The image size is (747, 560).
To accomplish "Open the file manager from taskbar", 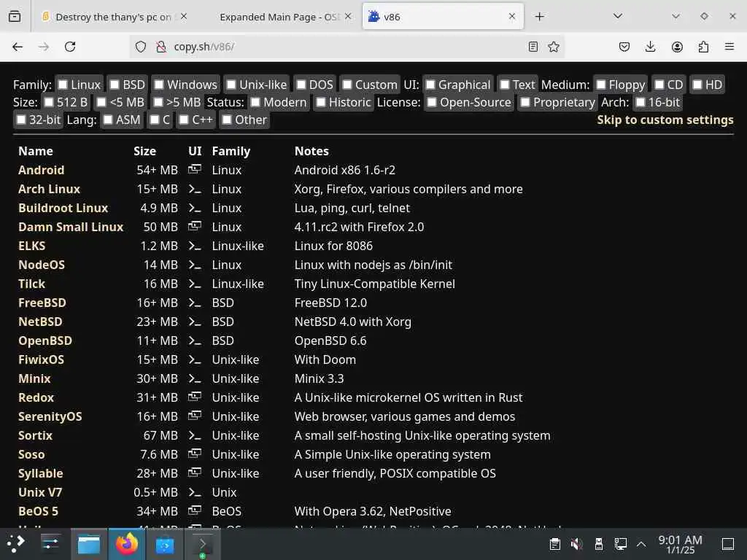I will (x=88, y=544).
